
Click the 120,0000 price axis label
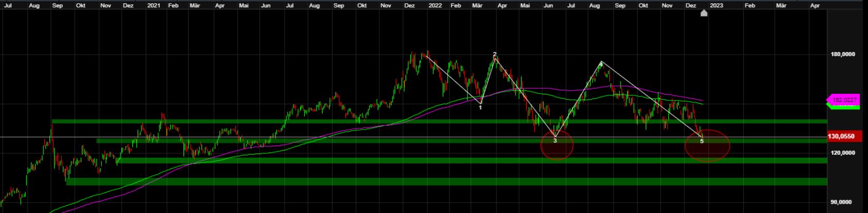point(843,153)
